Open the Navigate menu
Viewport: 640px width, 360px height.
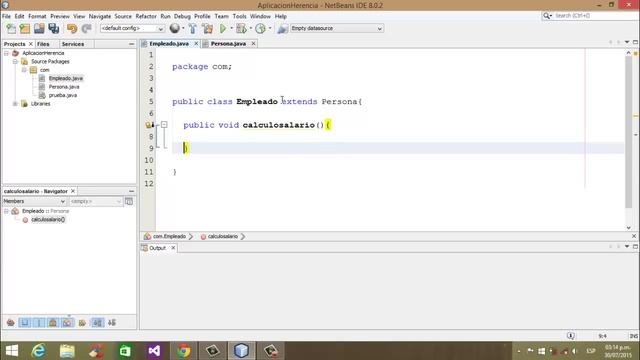(100, 16)
